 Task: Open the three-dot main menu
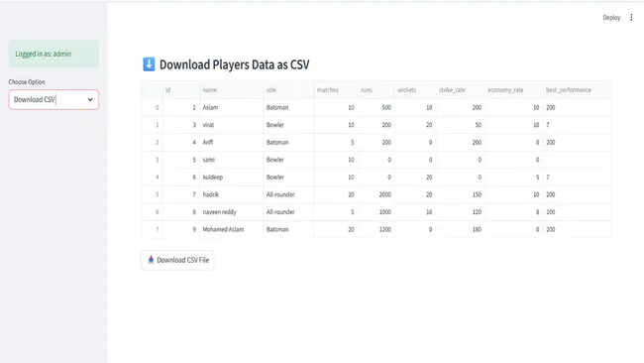631,17
